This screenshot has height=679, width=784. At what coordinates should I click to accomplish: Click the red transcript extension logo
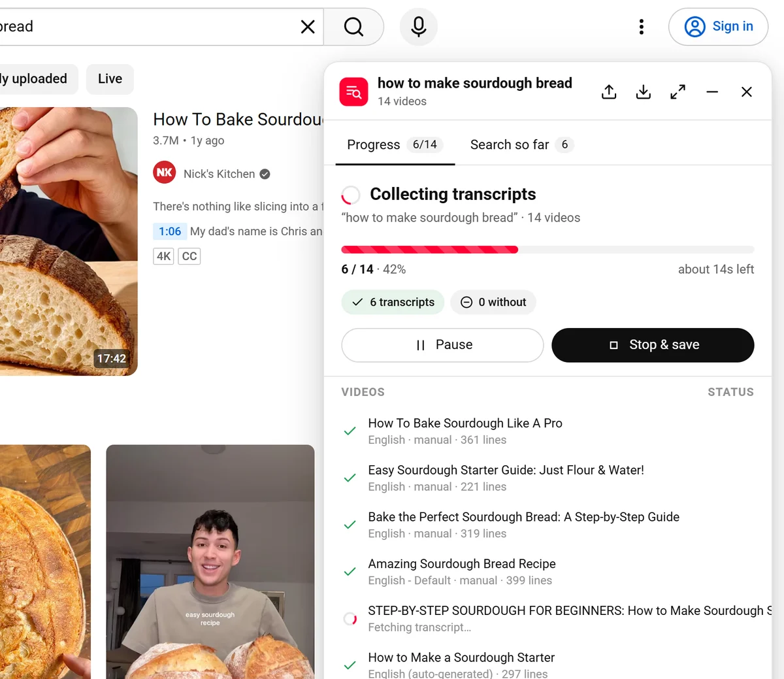click(x=354, y=91)
